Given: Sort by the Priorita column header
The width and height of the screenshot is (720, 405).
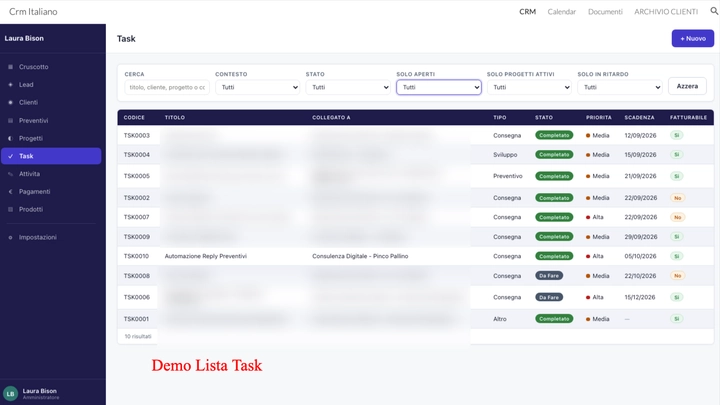Looking at the screenshot, I should pyautogui.click(x=598, y=118).
